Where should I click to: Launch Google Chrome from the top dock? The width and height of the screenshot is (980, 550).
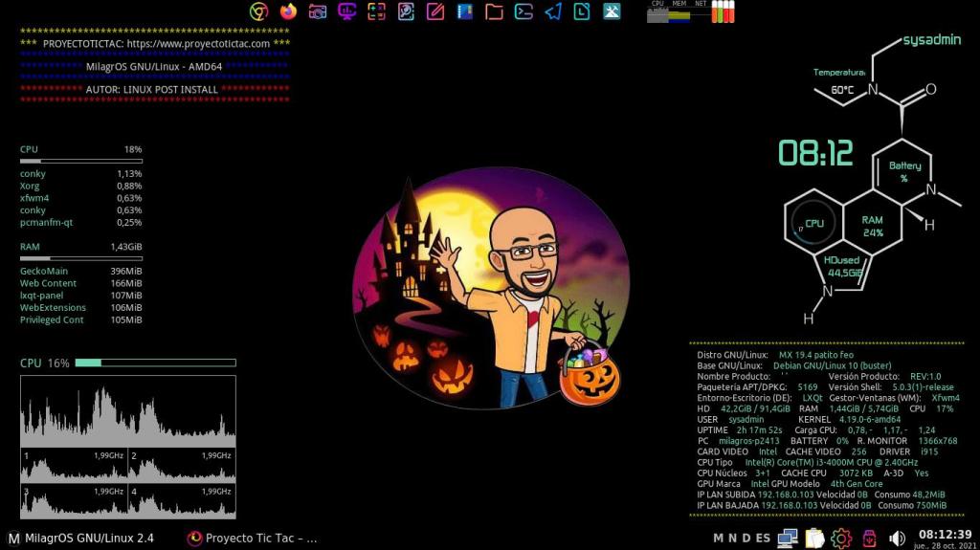(x=258, y=11)
